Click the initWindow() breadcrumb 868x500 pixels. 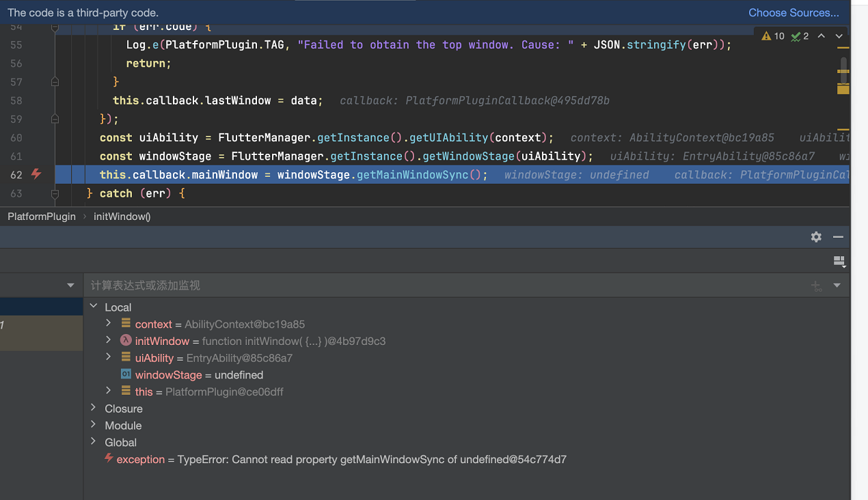(122, 217)
